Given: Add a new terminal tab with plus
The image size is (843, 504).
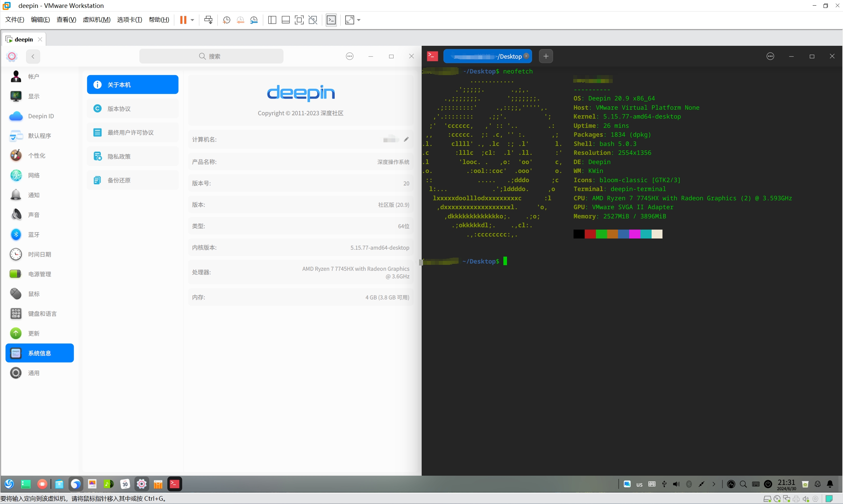Looking at the screenshot, I should (546, 56).
